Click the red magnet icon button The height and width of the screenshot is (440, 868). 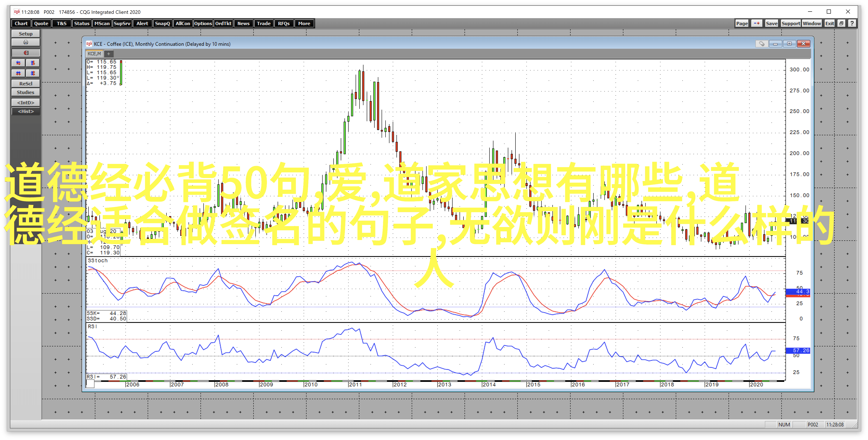coord(26,53)
